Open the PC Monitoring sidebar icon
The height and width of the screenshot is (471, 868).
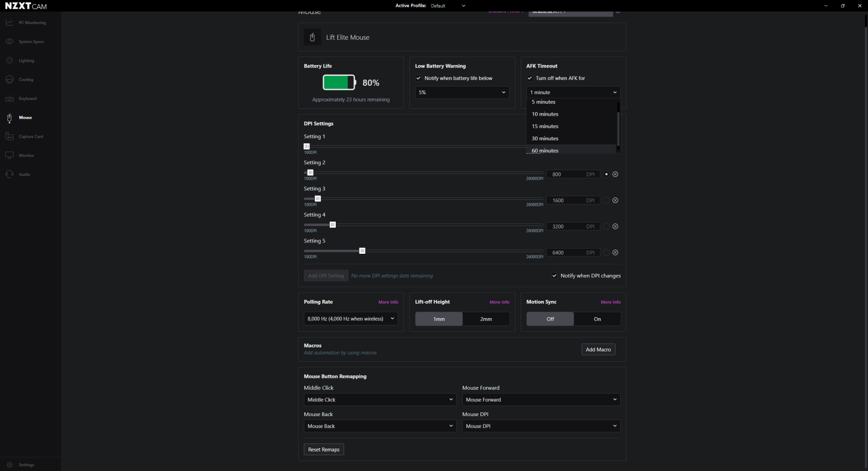[9, 23]
